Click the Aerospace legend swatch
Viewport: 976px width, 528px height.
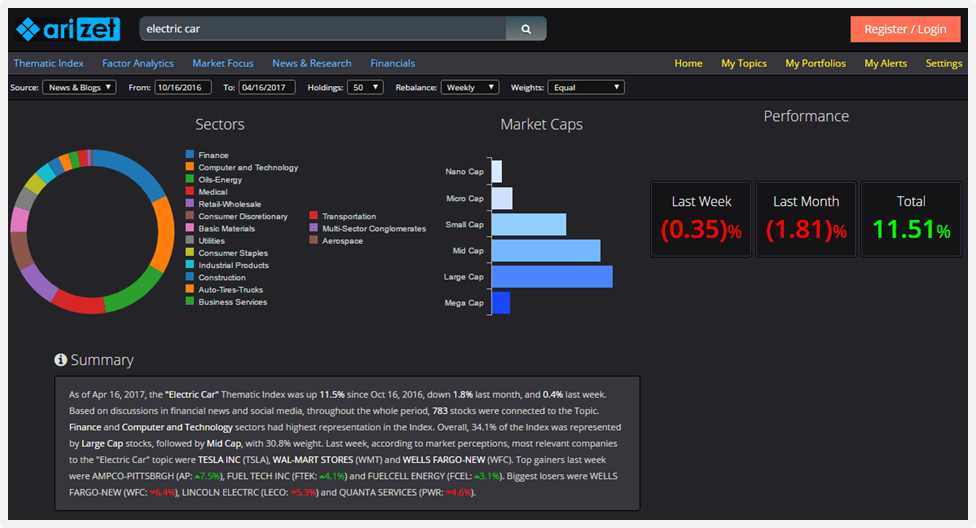click(314, 240)
